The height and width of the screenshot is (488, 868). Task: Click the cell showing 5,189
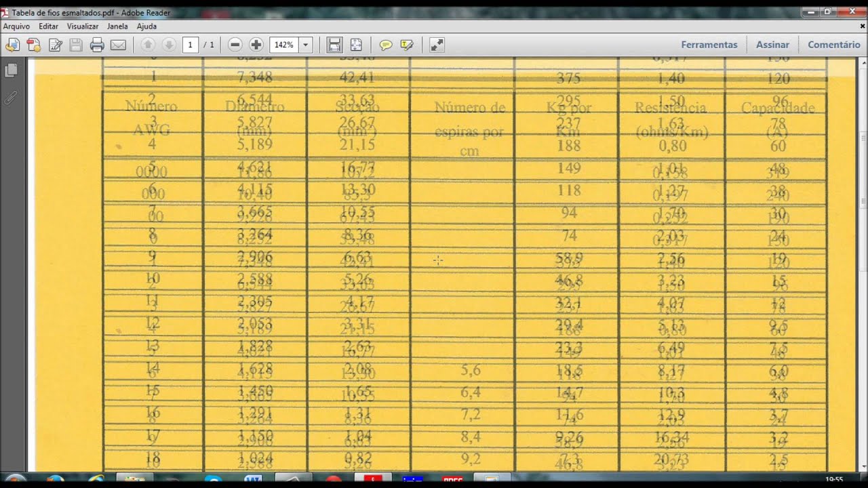click(254, 144)
